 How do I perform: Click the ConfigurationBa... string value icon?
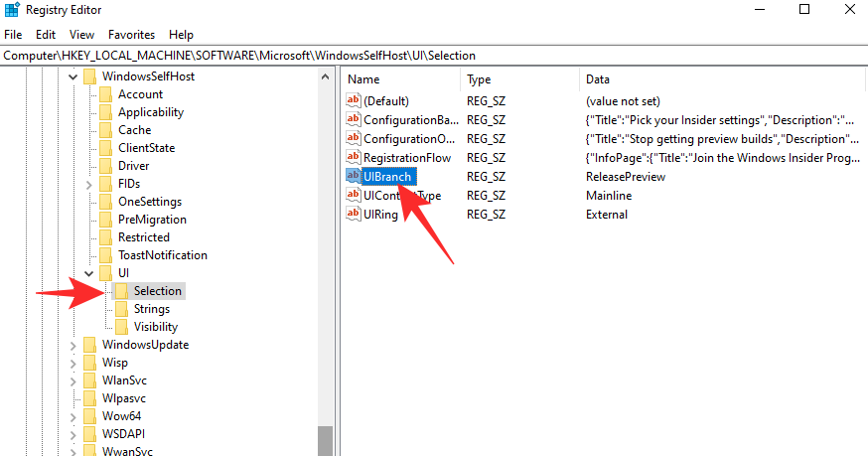pyautogui.click(x=354, y=119)
